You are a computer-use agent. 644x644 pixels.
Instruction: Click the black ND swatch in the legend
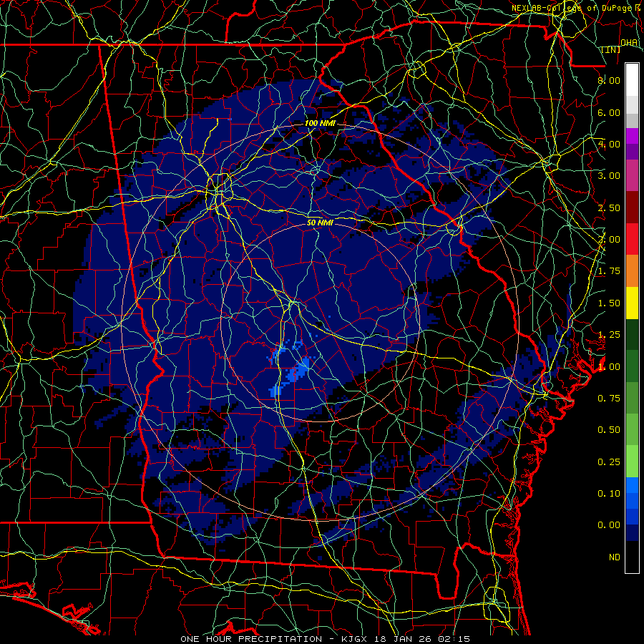[x=632, y=557]
